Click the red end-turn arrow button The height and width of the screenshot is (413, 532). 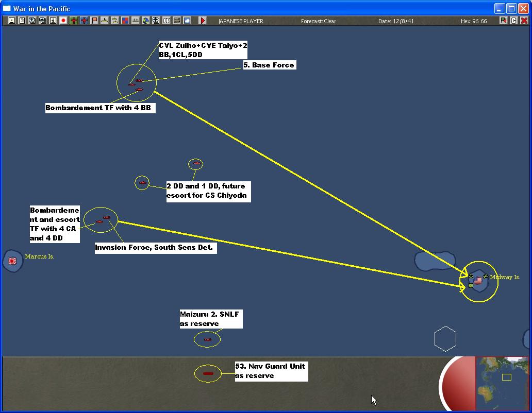tap(202, 21)
